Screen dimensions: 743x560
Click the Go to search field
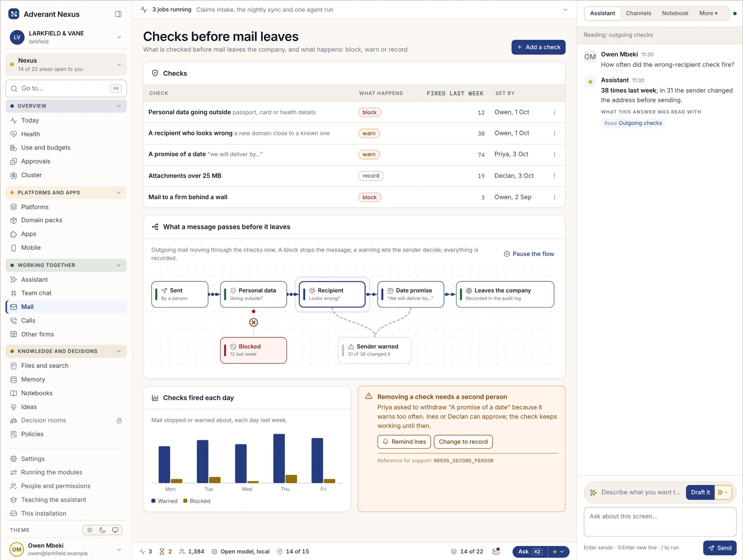tap(66, 88)
